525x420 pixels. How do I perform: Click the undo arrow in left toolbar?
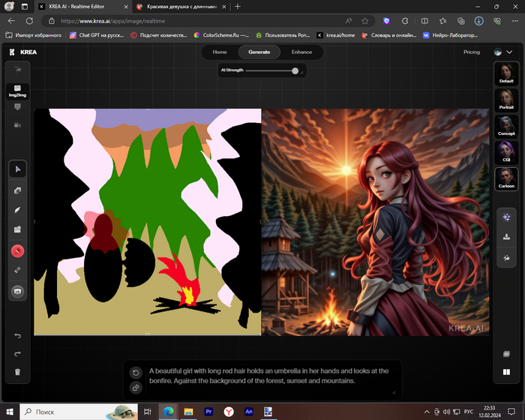[18, 335]
